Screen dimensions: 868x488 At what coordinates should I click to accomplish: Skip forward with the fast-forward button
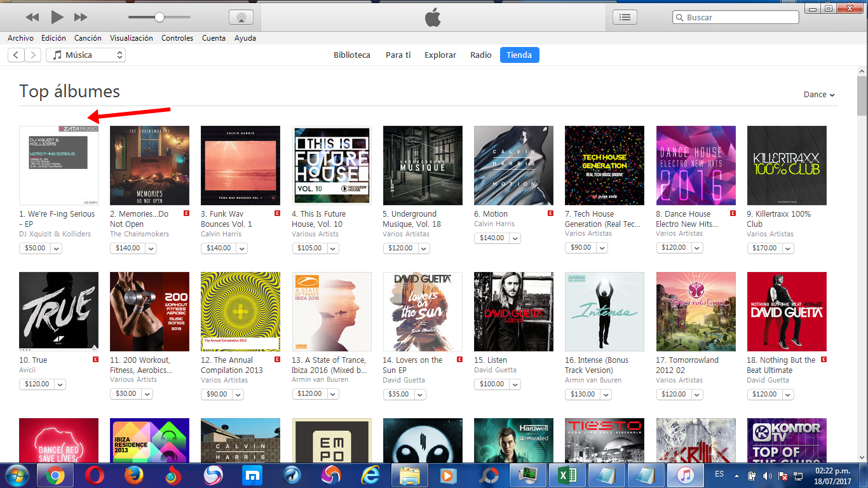[81, 17]
